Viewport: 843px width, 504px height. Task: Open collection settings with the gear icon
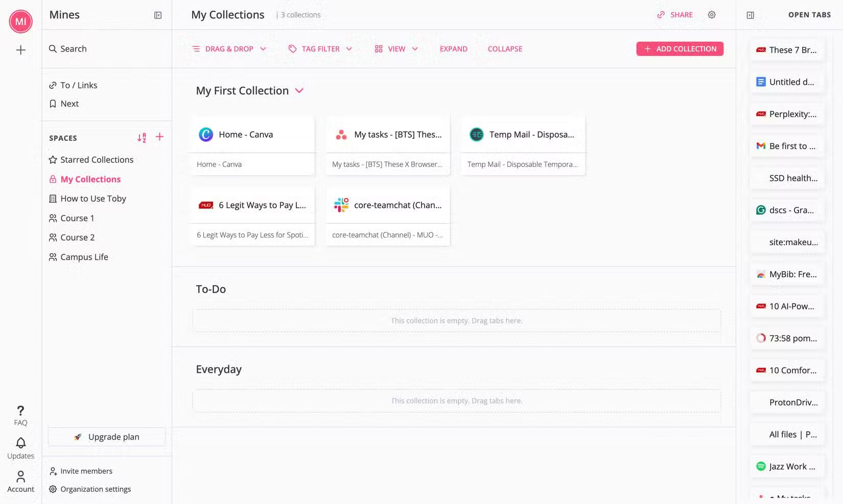(712, 15)
